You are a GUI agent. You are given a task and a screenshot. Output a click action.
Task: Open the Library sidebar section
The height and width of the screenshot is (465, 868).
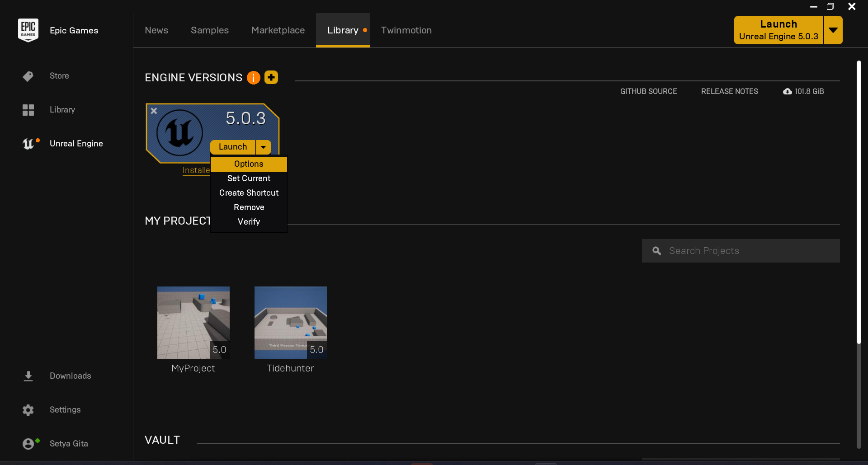tap(62, 110)
